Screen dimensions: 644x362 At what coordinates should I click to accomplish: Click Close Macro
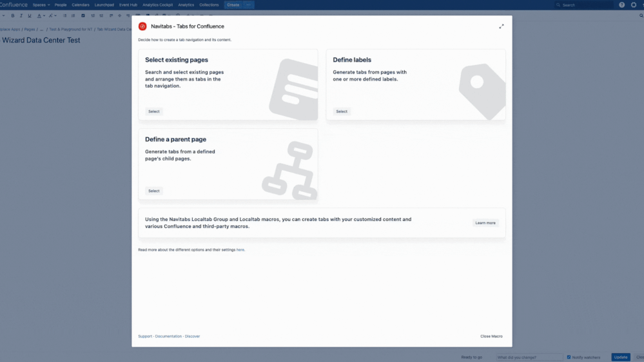coord(491,336)
